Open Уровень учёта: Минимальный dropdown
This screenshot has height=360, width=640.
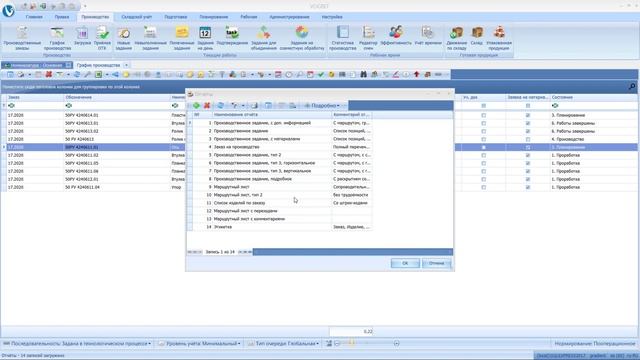pos(200,344)
